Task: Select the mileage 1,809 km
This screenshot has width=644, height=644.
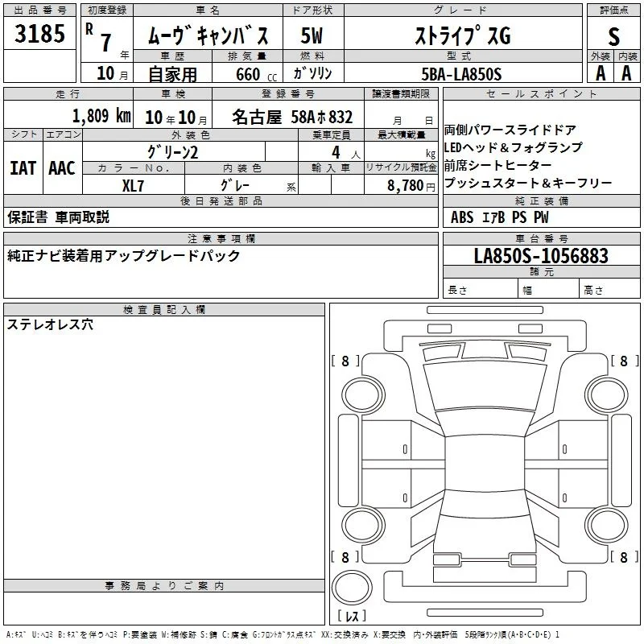Action: 101,115
